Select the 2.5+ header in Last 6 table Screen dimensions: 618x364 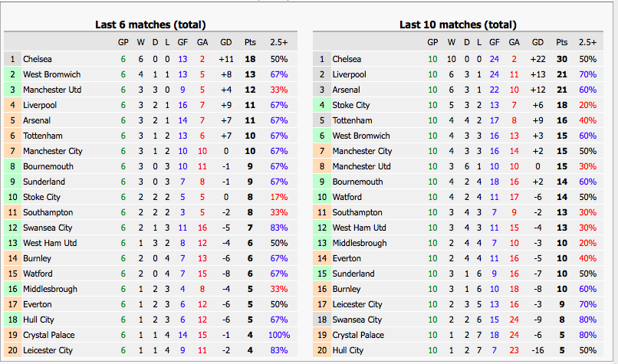click(x=278, y=42)
